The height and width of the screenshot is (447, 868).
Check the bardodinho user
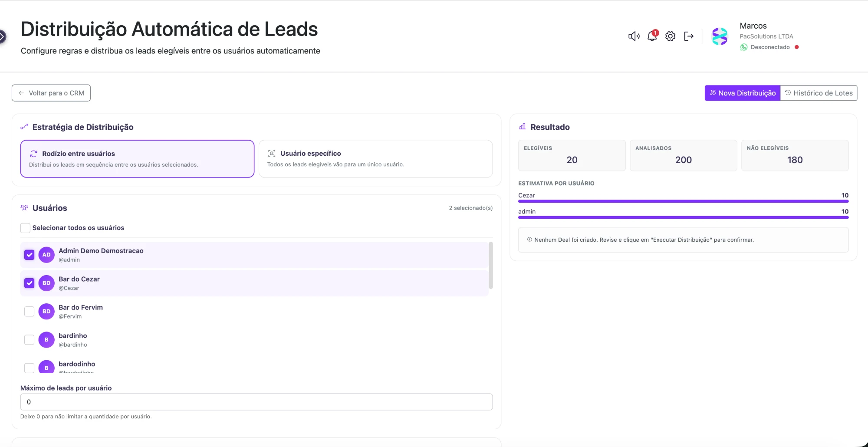click(29, 368)
